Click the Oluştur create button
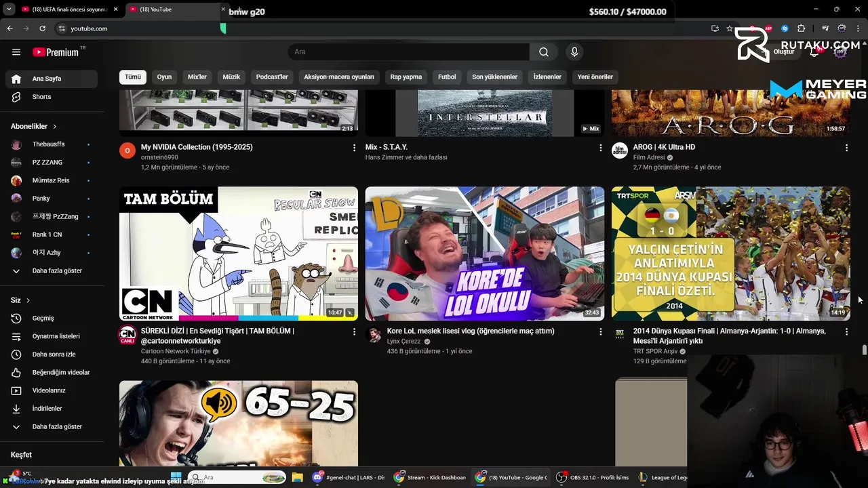The image size is (868, 488). 781,52
